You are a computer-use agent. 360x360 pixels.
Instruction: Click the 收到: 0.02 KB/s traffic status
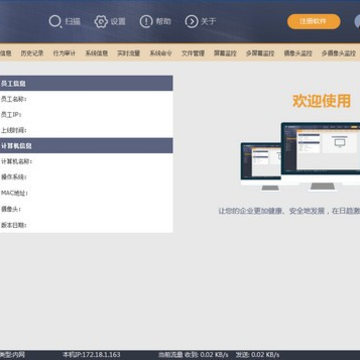click(206, 355)
